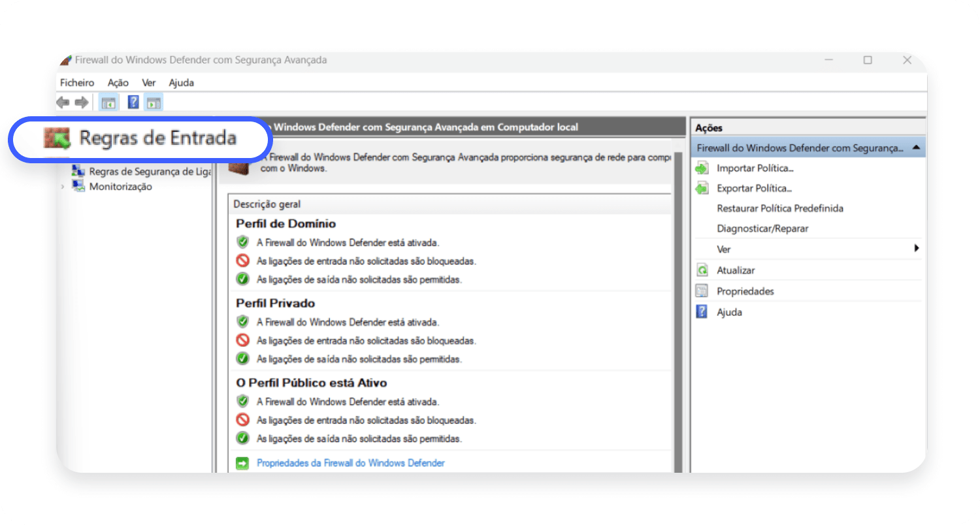Click the window title bar text
This screenshot has height=525, width=980.
tap(201, 60)
